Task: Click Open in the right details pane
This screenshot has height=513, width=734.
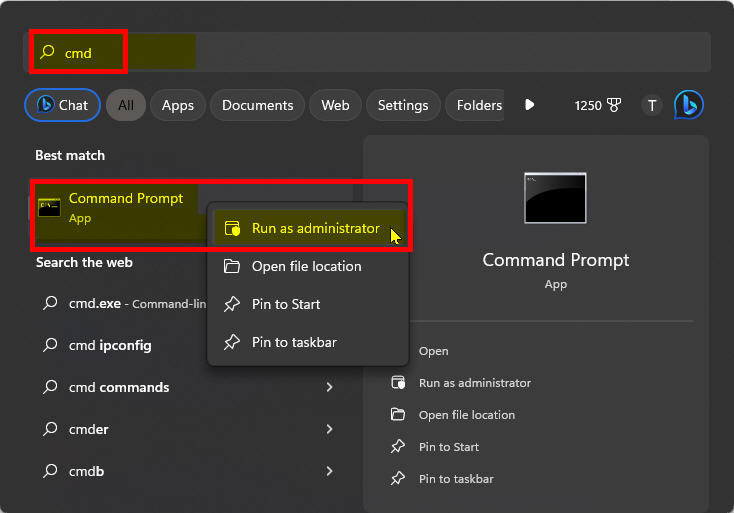Action: pyautogui.click(x=433, y=351)
